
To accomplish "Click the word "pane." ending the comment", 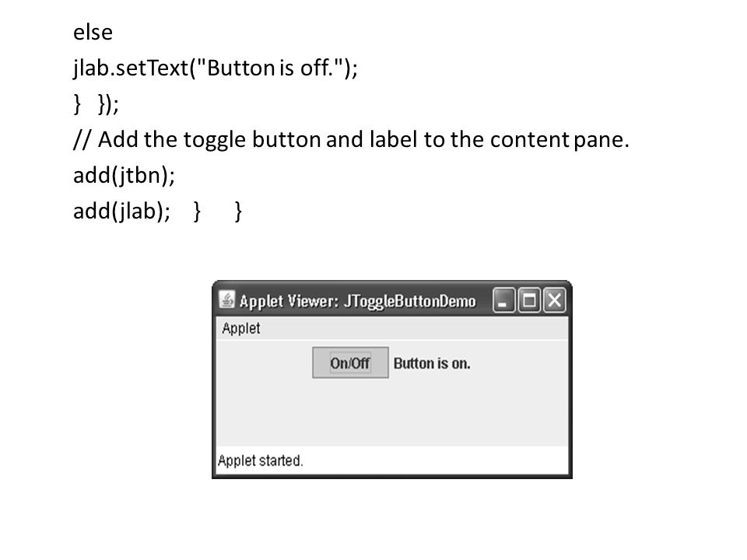I will [601, 141].
